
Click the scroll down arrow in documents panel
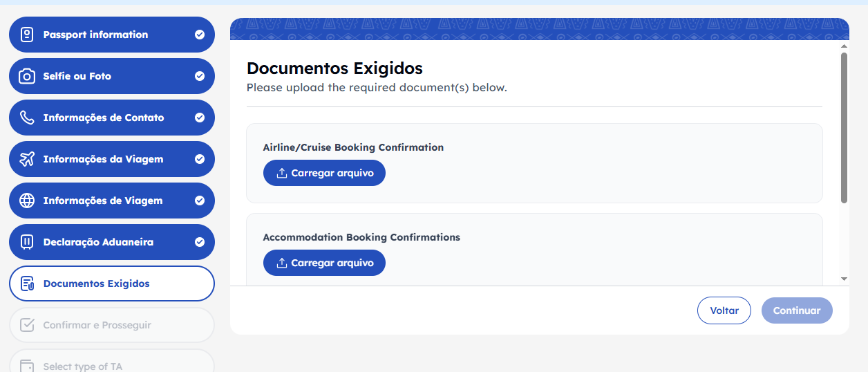click(x=844, y=278)
